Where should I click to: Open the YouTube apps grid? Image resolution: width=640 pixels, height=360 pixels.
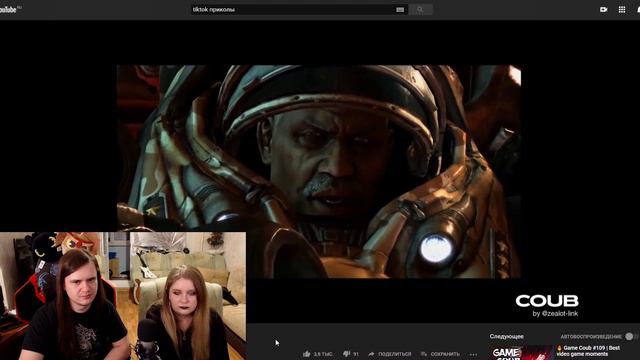(x=622, y=9)
